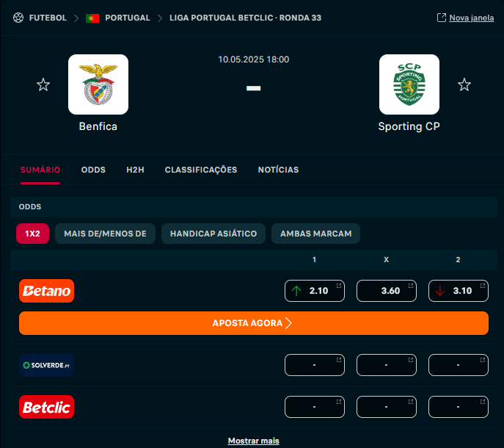Click Solverde away win odds cell
Screen dimensions: 504x448
tap(459, 365)
